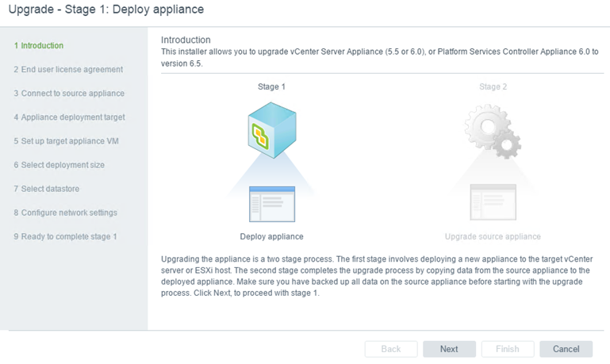
Task: Go to Connect to source appliance step
Action: point(69,94)
